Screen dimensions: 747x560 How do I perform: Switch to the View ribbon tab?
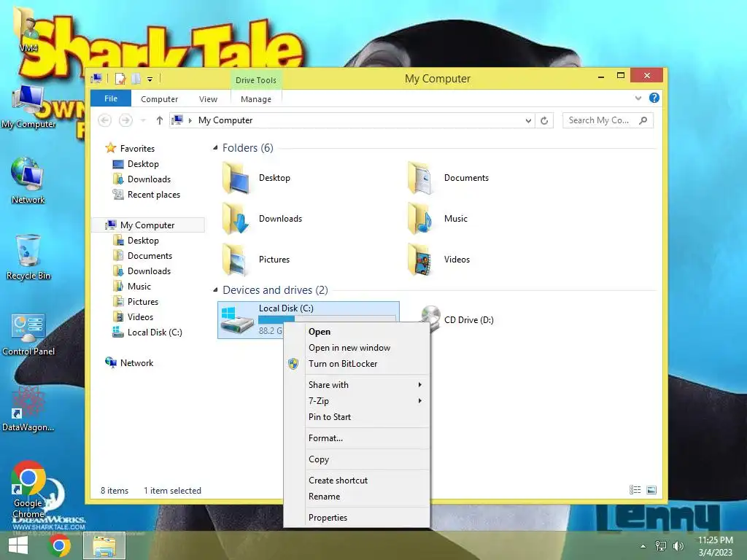click(x=208, y=99)
